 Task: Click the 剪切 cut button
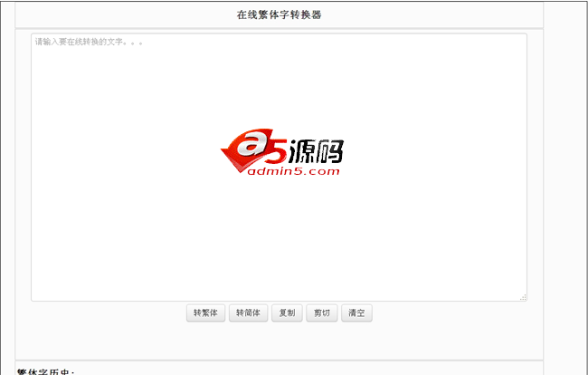pyautogui.click(x=322, y=312)
